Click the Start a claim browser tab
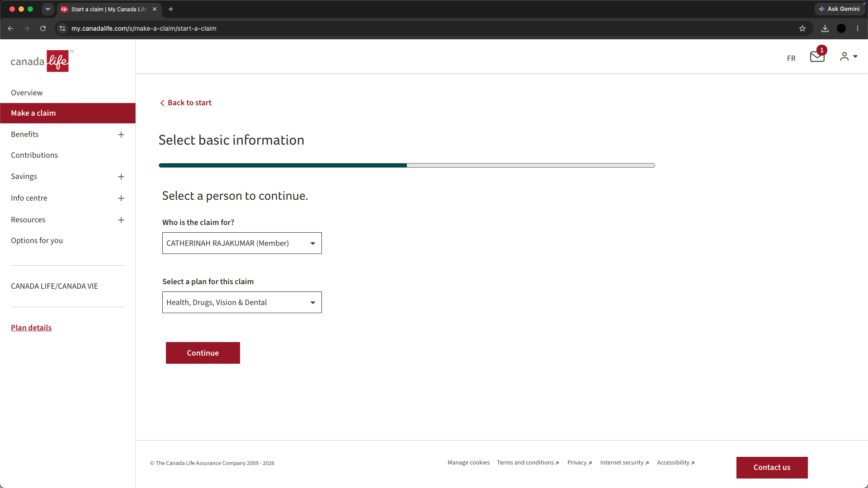 point(108,9)
